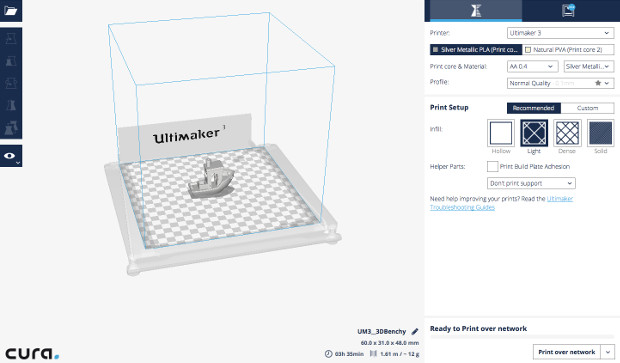Open a file with the folder icon

click(11, 11)
